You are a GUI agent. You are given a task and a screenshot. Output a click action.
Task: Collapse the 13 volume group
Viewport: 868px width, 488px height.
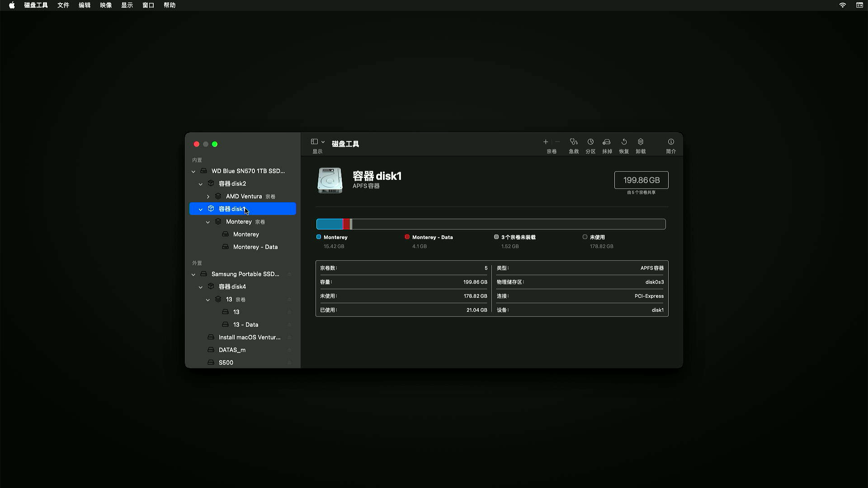pos(208,300)
